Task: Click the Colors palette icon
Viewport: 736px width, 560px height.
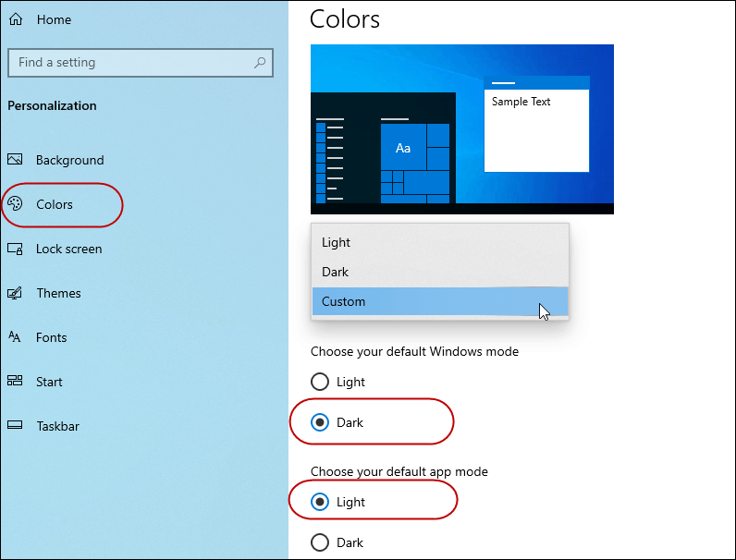Action: click(15, 203)
